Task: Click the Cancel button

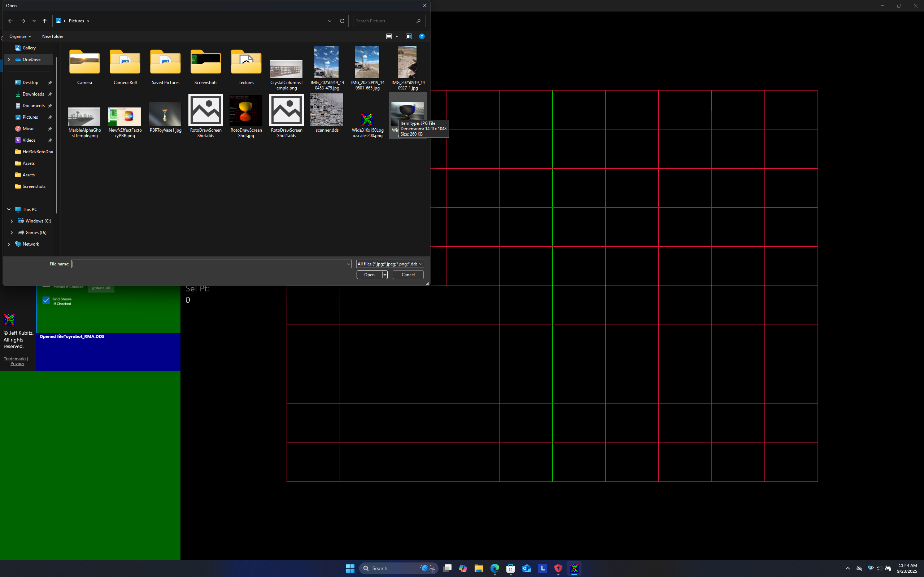Action: click(408, 275)
